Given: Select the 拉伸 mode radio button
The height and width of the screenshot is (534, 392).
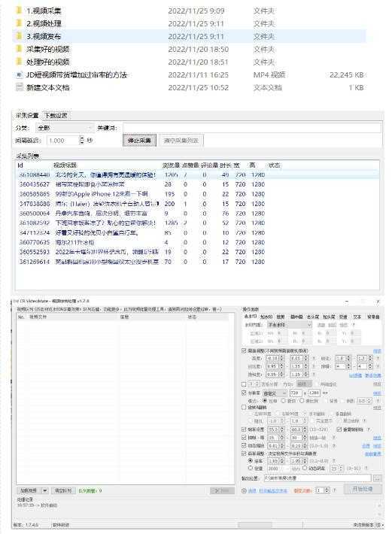Looking at the screenshot, I should [x=265, y=401].
